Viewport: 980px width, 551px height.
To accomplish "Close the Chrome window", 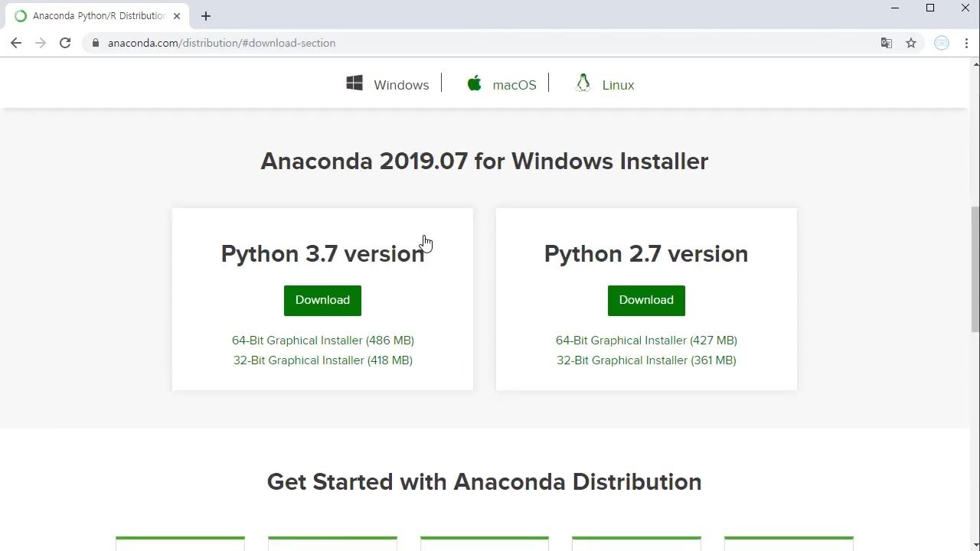I will tap(965, 8).
